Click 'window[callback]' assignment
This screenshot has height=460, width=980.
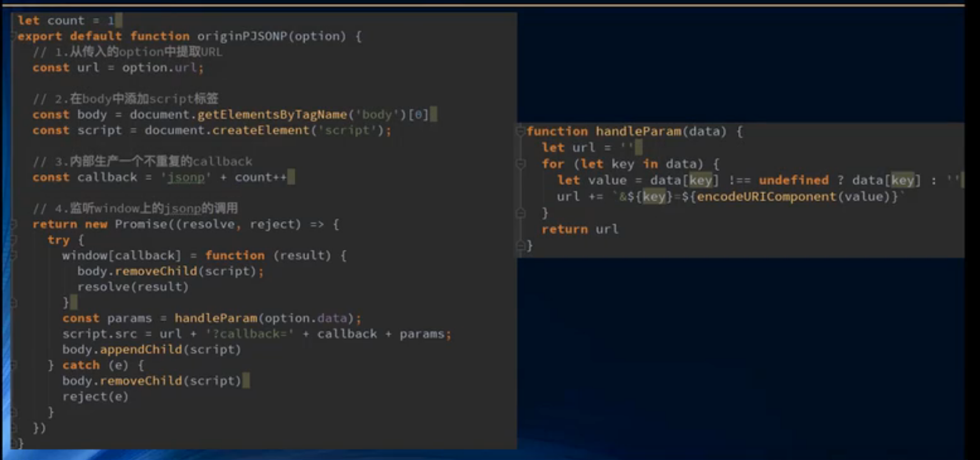click(x=122, y=256)
